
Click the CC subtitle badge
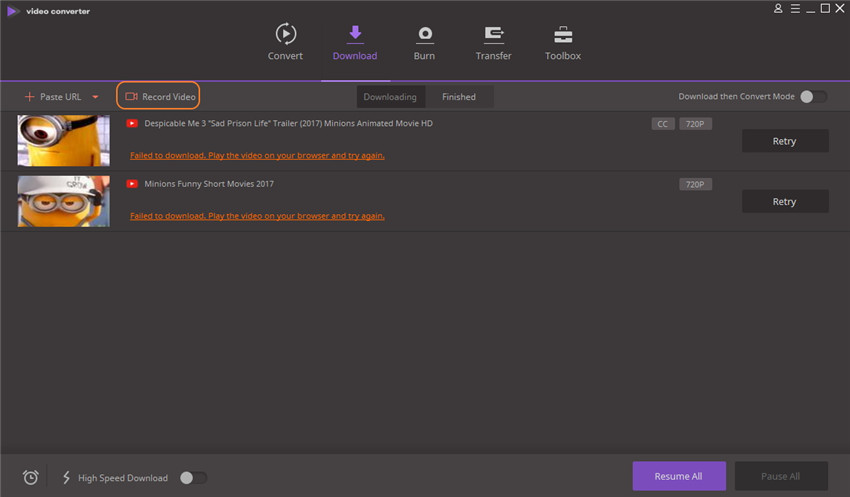coord(662,124)
